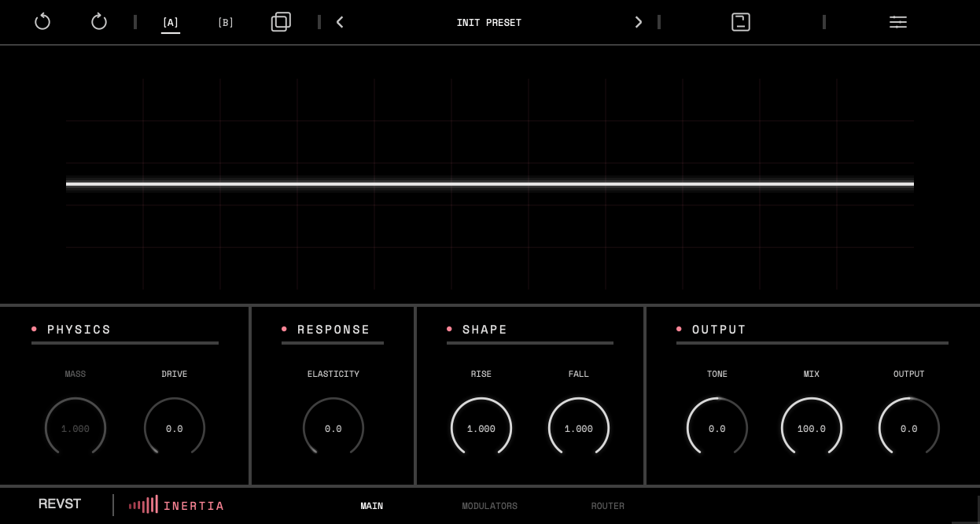Toggle the RESPONSE section indicator dot
The width and height of the screenshot is (980, 524).
click(284, 329)
